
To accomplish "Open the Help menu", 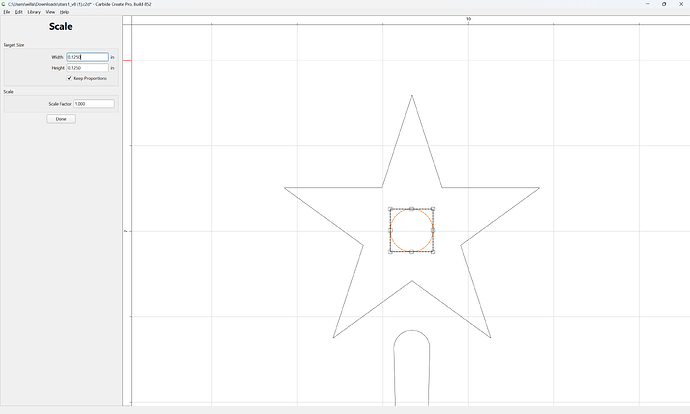I will click(64, 12).
